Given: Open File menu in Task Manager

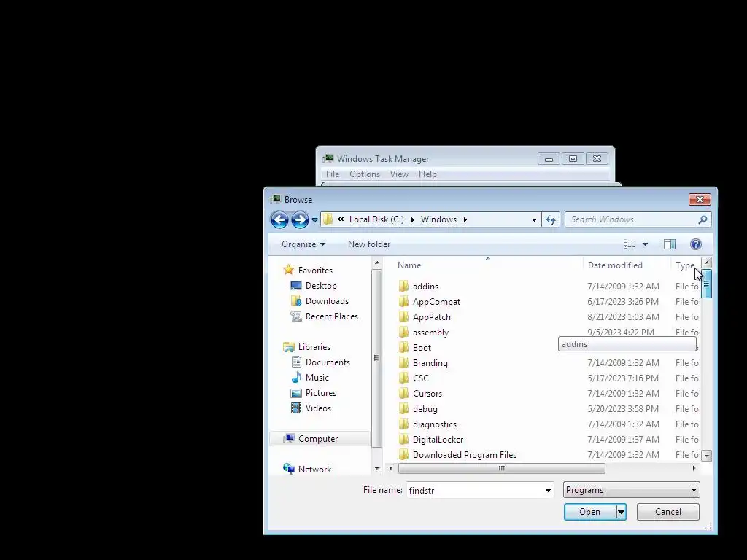Looking at the screenshot, I should pyautogui.click(x=333, y=174).
